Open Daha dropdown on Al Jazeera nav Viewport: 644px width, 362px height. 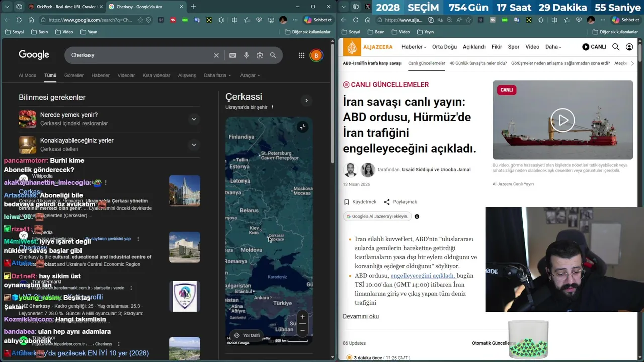pos(553,47)
